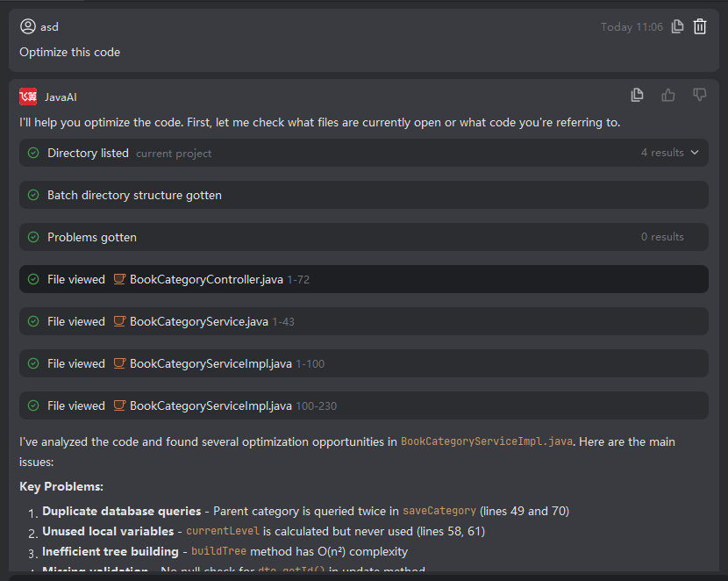Give the JavaAI response a thumbs down

pyautogui.click(x=699, y=95)
